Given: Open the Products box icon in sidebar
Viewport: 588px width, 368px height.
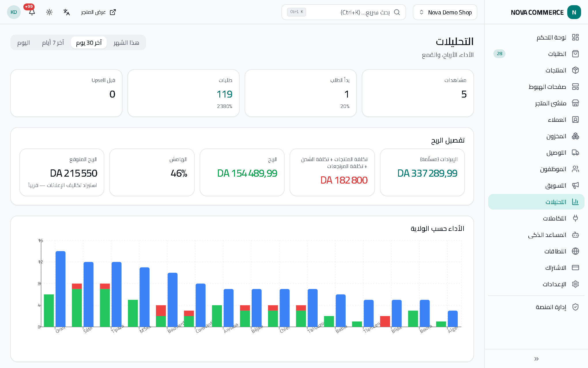Looking at the screenshot, I should pos(575,70).
